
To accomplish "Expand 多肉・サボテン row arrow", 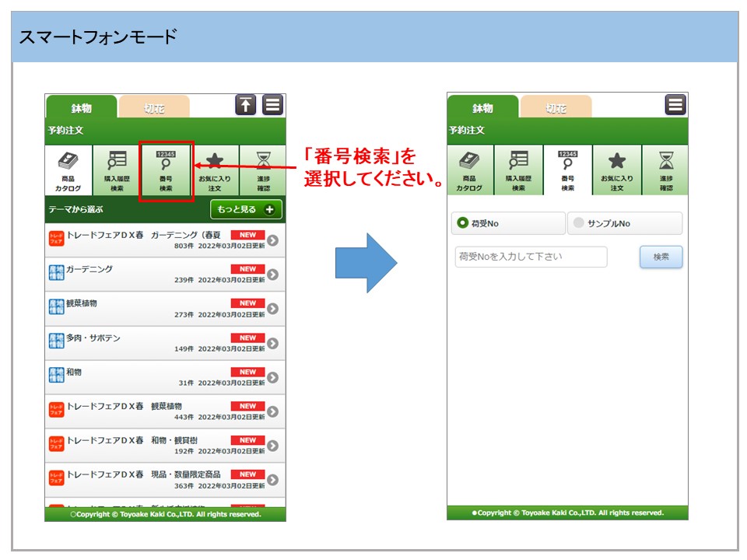I will pos(272,344).
